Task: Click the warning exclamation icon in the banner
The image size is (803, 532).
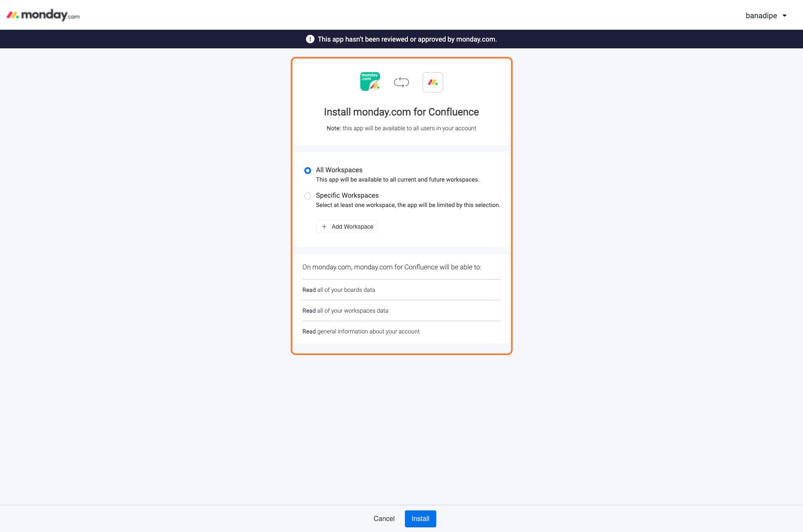Action: click(310, 39)
